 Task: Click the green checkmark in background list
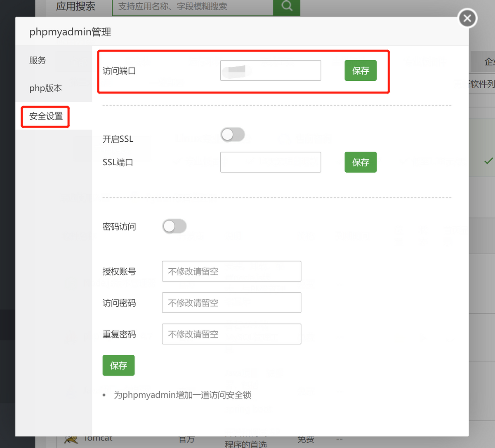(488, 161)
